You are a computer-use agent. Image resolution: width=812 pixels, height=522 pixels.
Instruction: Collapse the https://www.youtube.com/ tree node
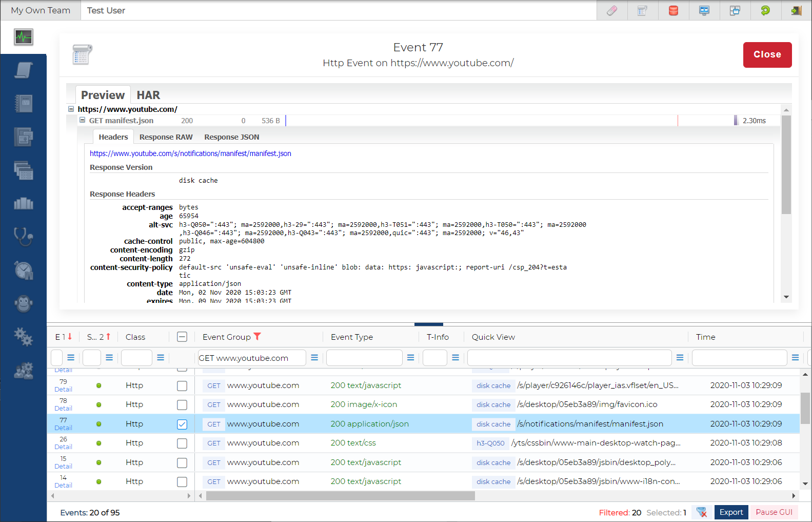coord(71,109)
